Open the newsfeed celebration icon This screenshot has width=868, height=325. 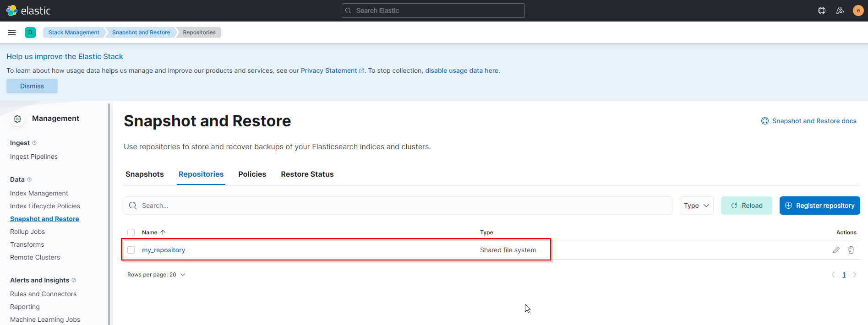840,11
